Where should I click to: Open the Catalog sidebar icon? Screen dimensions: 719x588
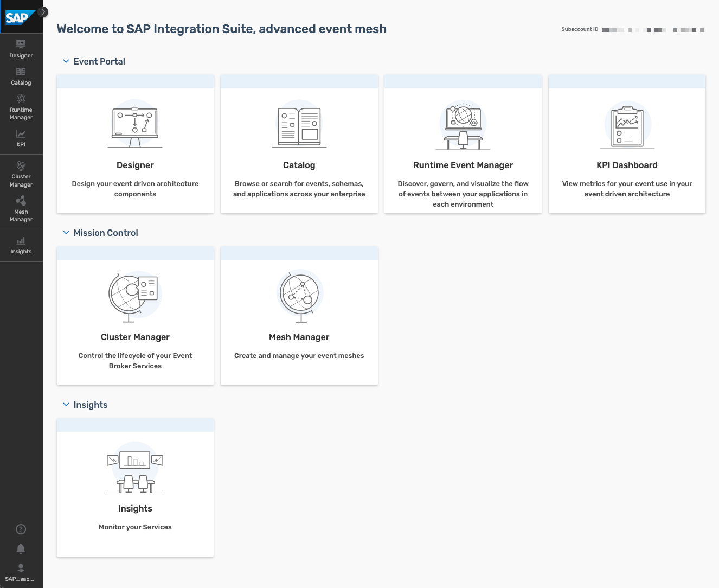coord(21,72)
